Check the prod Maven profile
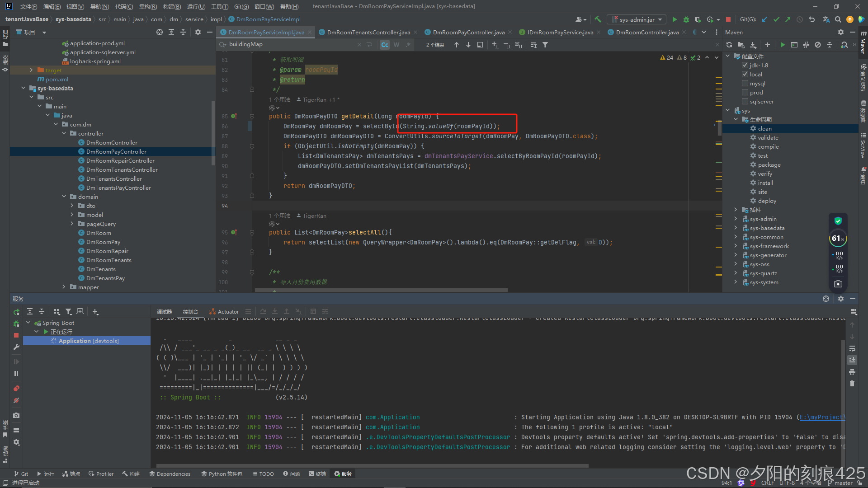The height and width of the screenshot is (488, 868). click(745, 93)
